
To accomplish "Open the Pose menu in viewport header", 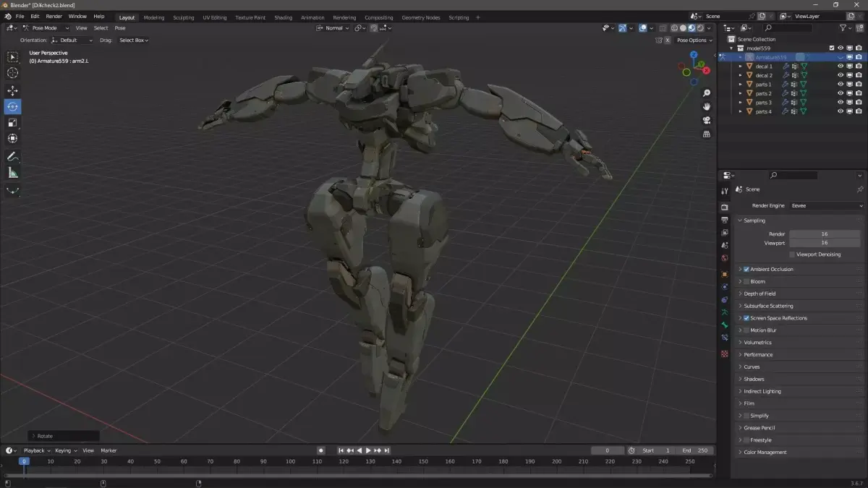I will (x=120, y=28).
